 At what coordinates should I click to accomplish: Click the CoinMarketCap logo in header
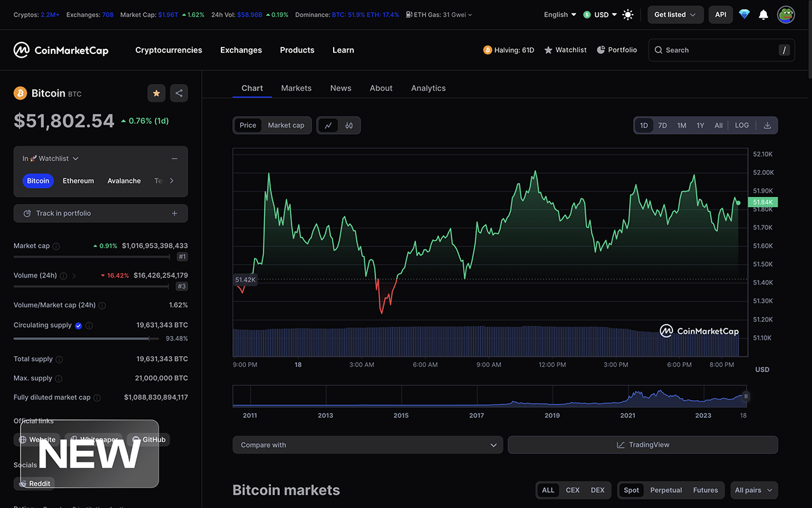(x=61, y=50)
